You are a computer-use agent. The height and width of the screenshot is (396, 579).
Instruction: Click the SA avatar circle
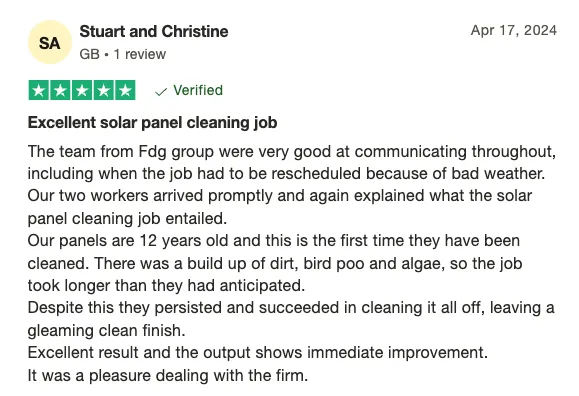[49, 42]
